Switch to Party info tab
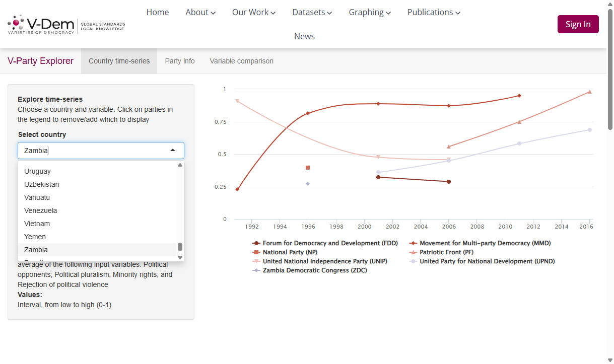Viewport: 614px width, 364px height. (x=180, y=61)
